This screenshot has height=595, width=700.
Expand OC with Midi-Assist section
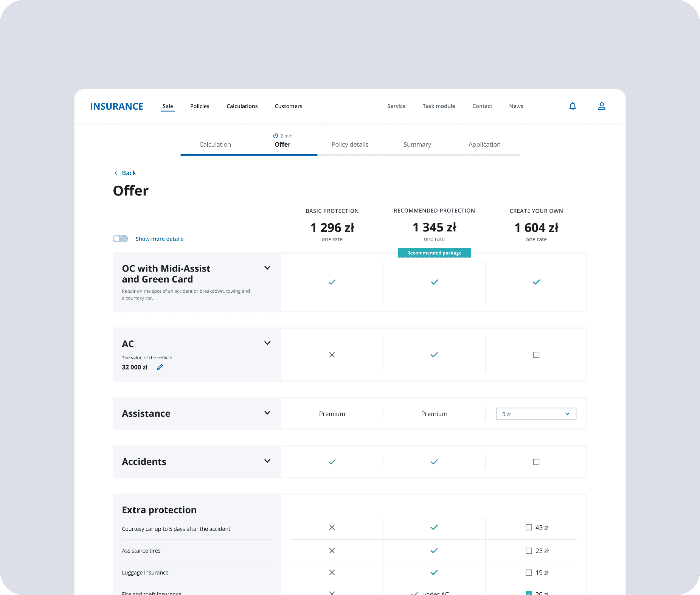(267, 268)
